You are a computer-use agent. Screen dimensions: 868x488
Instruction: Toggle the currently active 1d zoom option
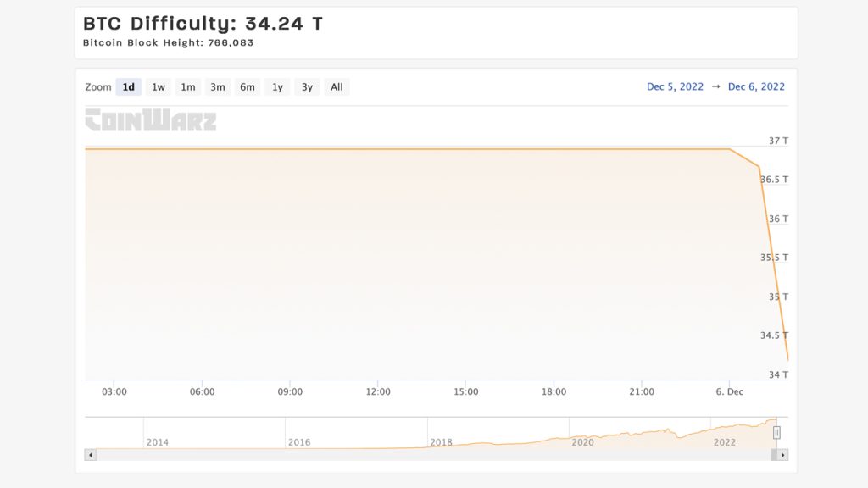pos(128,86)
